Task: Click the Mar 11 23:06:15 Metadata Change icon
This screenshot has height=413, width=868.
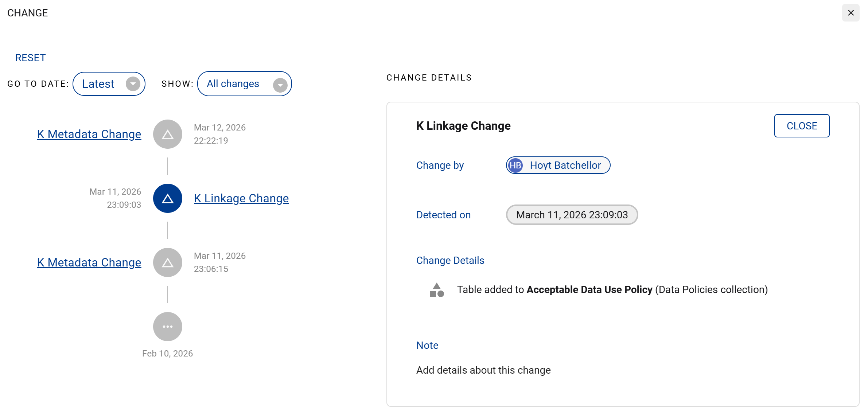Action: tap(167, 262)
